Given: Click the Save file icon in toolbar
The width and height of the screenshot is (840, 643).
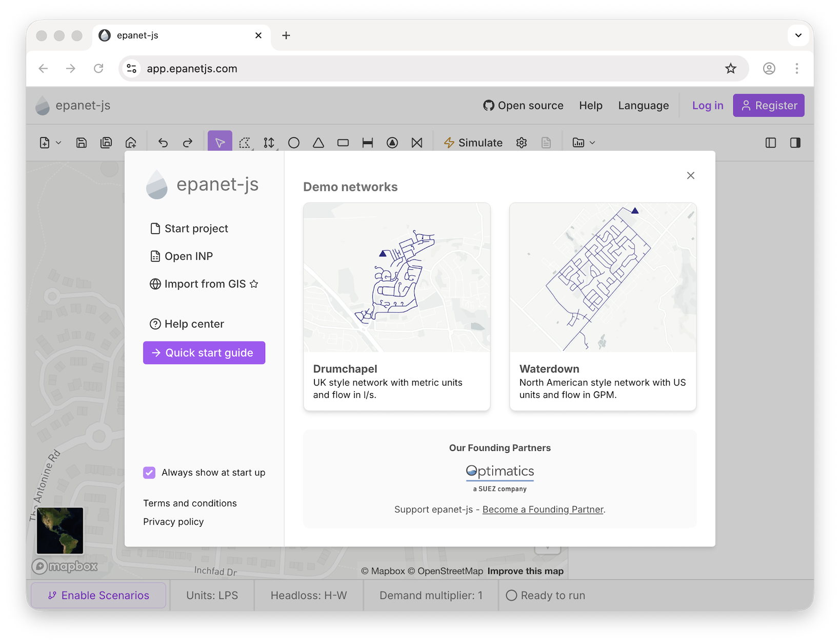Looking at the screenshot, I should point(82,143).
